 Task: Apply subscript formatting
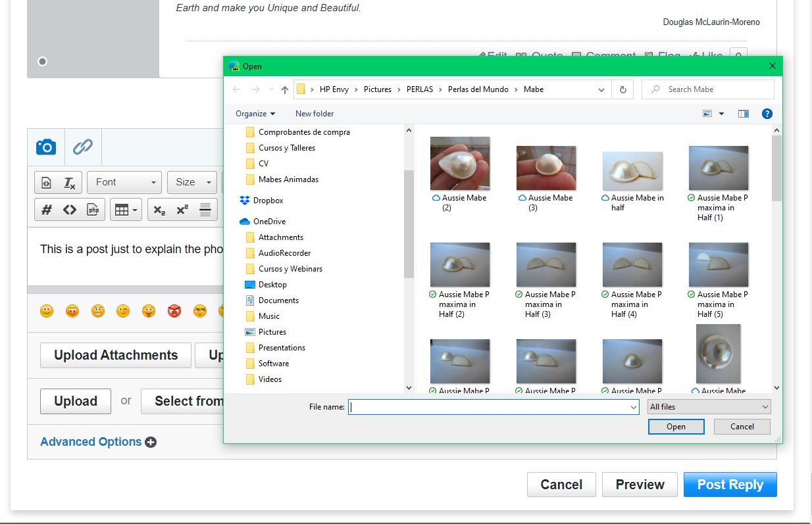159,210
